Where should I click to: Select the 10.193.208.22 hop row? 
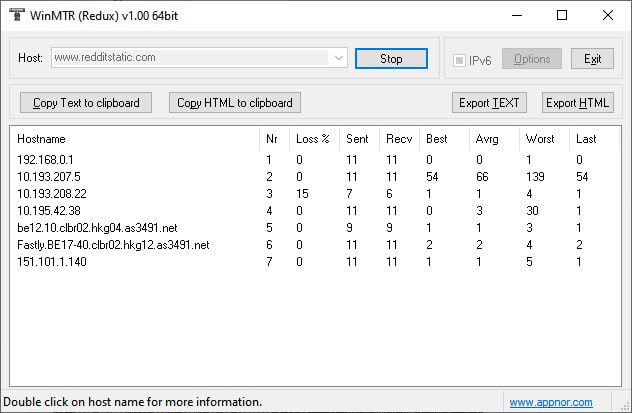tap(52, 193)
